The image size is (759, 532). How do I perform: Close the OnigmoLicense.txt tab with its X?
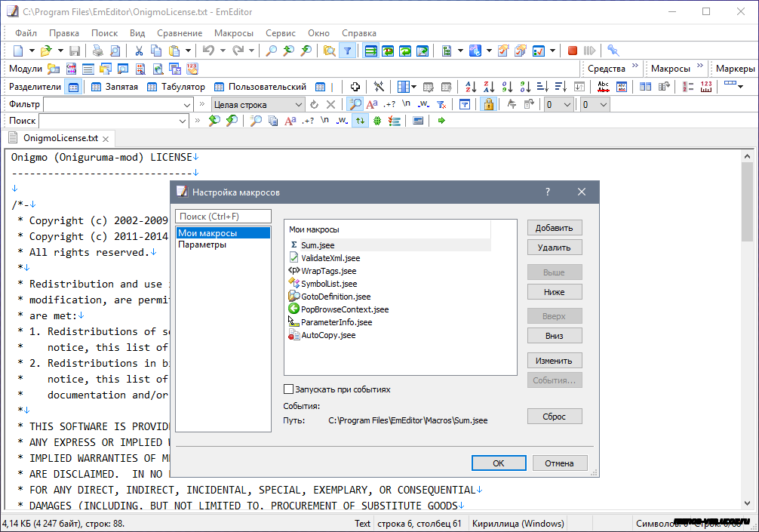106,139
